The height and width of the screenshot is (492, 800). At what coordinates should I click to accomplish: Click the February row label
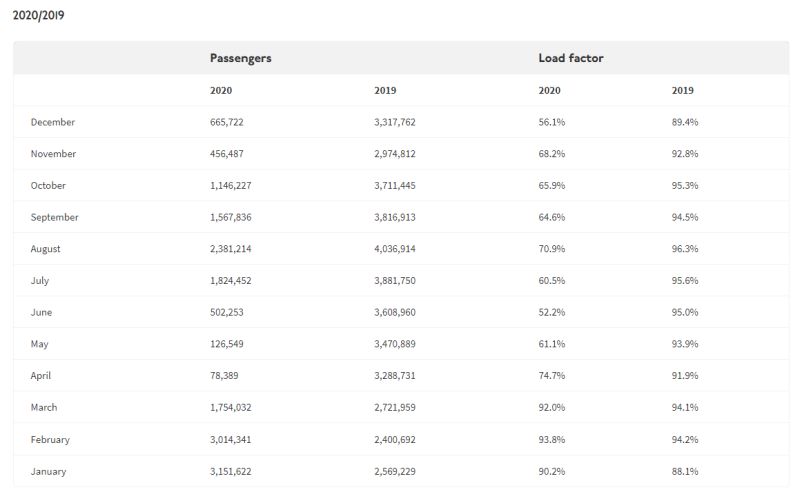pyautogui.click(x=50, y=439)
